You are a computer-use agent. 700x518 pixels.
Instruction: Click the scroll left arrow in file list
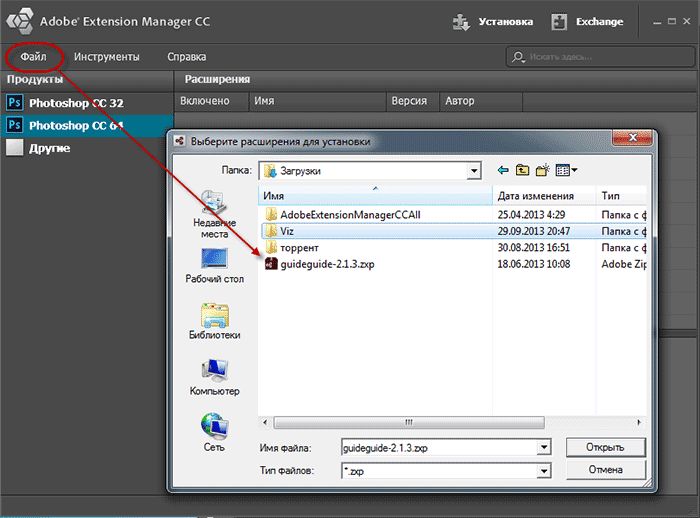pyautogui.click(x=265, y=422)
